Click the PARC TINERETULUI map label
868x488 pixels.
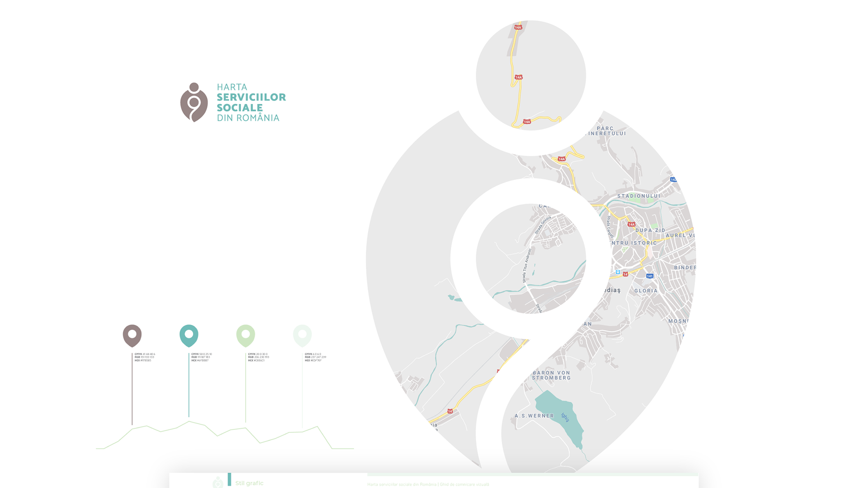[605, 131]
